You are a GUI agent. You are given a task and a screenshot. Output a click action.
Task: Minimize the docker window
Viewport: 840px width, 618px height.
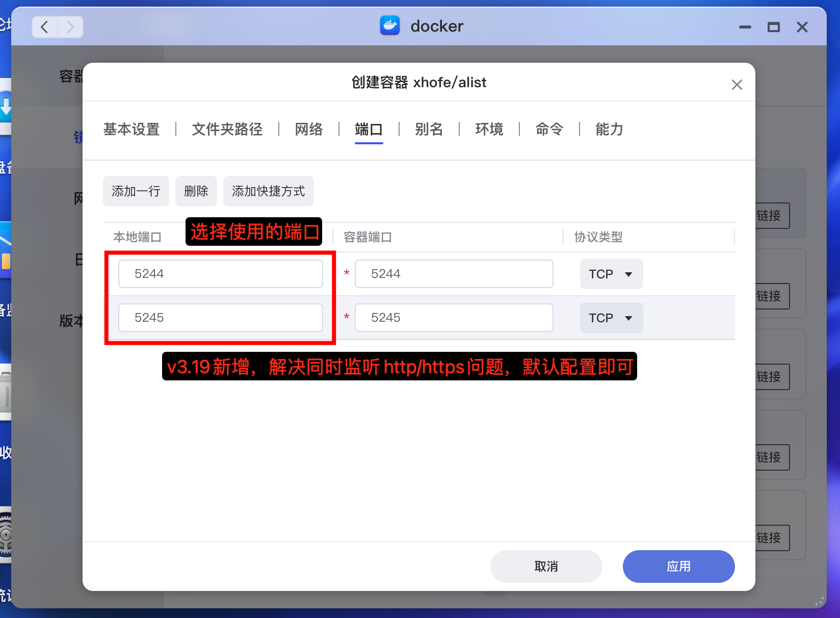click(x=745, y=27)
